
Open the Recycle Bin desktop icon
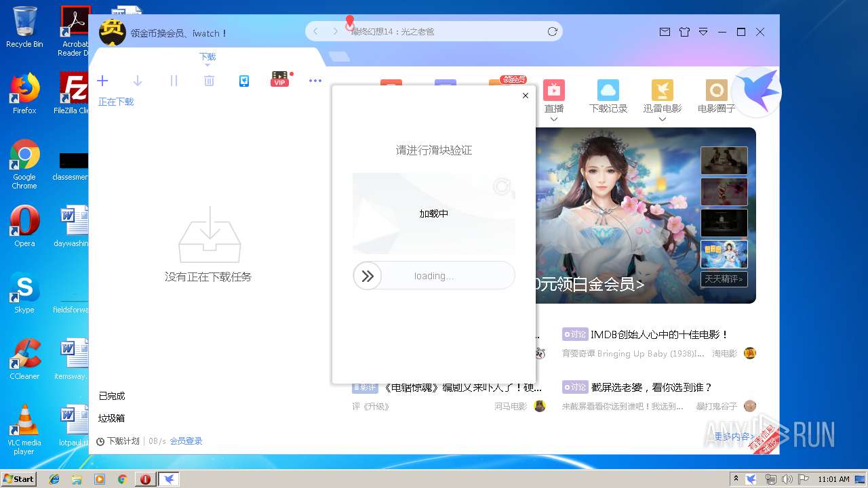(24, 27)
